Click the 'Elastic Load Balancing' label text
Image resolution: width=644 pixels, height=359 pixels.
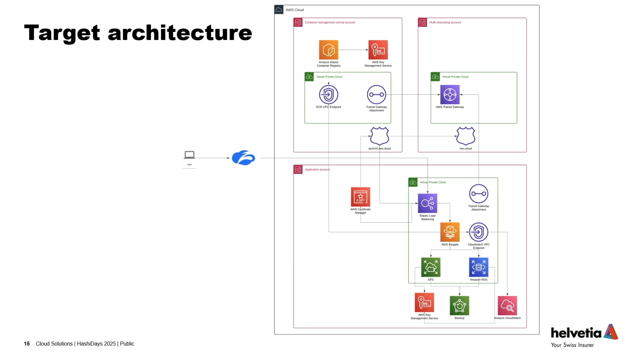427,217
